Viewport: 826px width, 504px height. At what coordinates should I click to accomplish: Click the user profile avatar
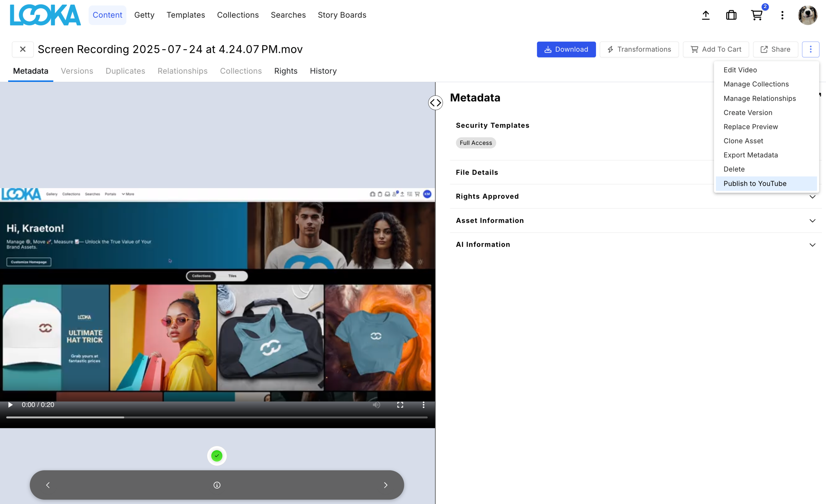click(807, 15)
